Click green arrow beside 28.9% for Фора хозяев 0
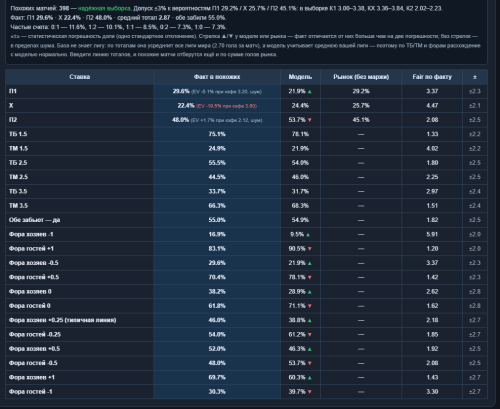The height and width of the screenshot is (409, 500). point(310,292)
